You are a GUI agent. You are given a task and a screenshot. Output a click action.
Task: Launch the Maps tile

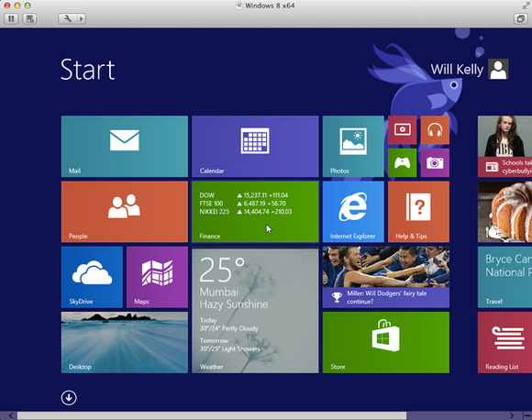pos(157,277)
